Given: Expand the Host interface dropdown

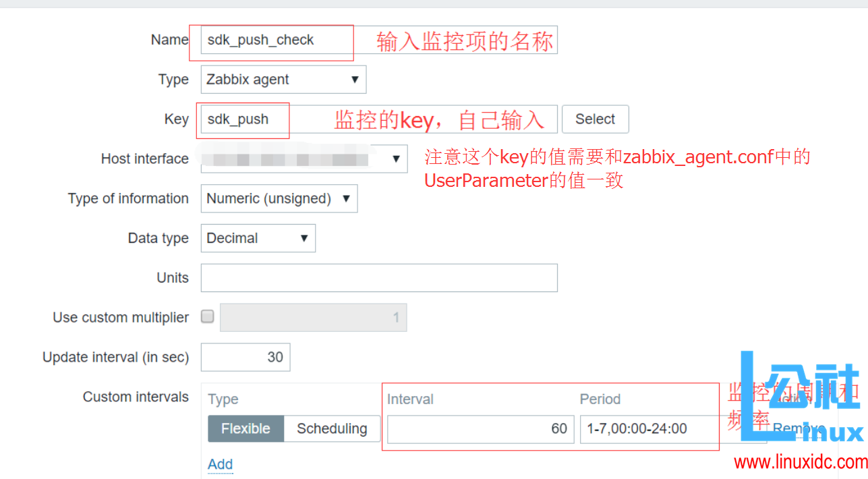Looking at the screenshot, I should point(303,159).
